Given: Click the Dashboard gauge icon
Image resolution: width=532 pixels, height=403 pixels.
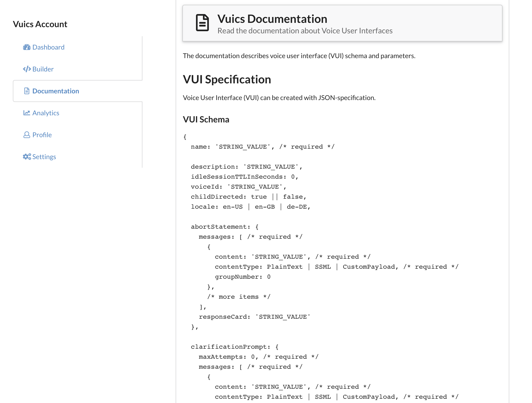Looking at the screenshot, I should [x=26, y=47].
